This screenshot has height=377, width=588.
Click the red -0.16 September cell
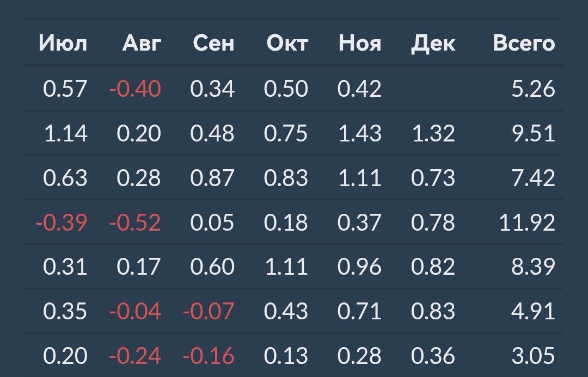(x=209, y=356)
